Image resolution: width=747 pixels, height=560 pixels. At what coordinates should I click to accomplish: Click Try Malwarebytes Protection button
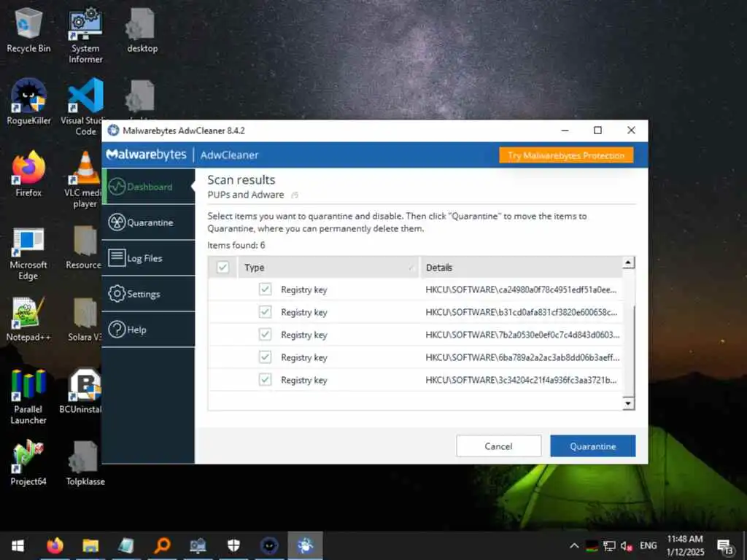(x=566, y=155)
